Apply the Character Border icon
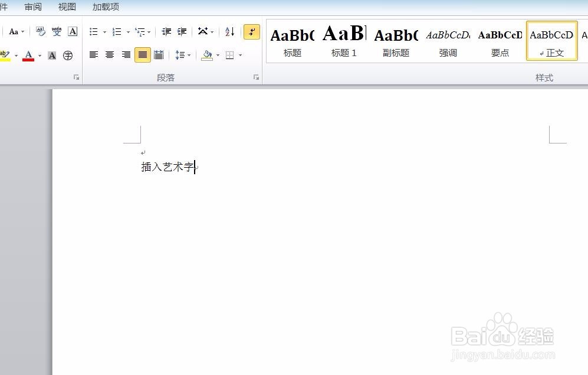Viewport: 588px width, 375px height. 73,31
